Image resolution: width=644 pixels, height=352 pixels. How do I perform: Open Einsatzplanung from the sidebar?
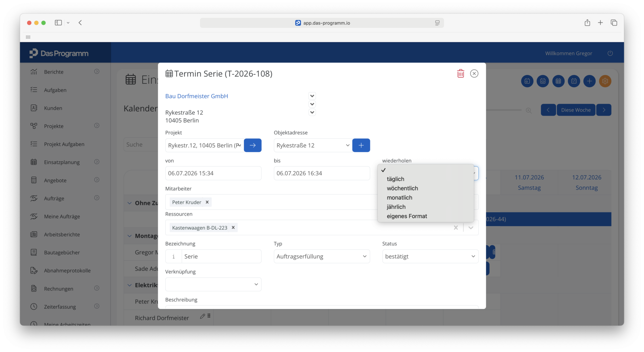point(62,162)
